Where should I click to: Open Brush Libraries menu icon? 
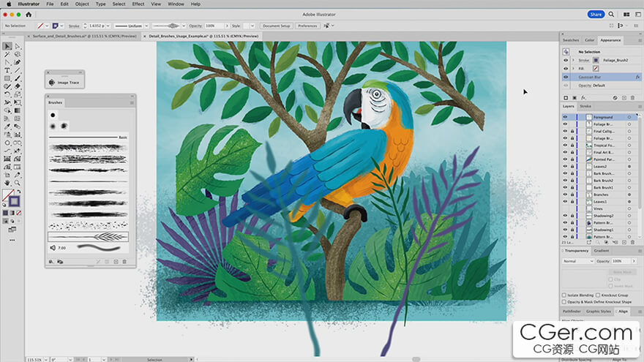point(51,262)
